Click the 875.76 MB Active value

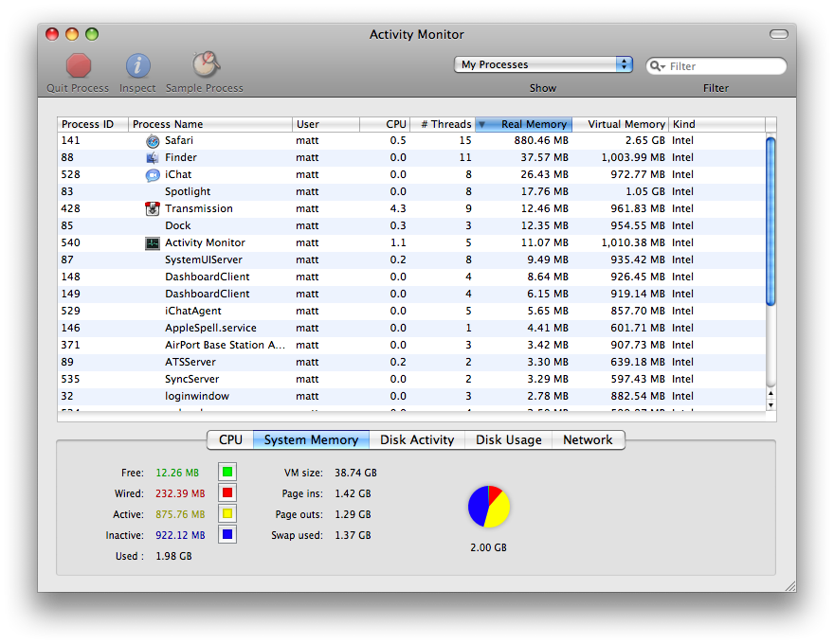pos(180,515)
